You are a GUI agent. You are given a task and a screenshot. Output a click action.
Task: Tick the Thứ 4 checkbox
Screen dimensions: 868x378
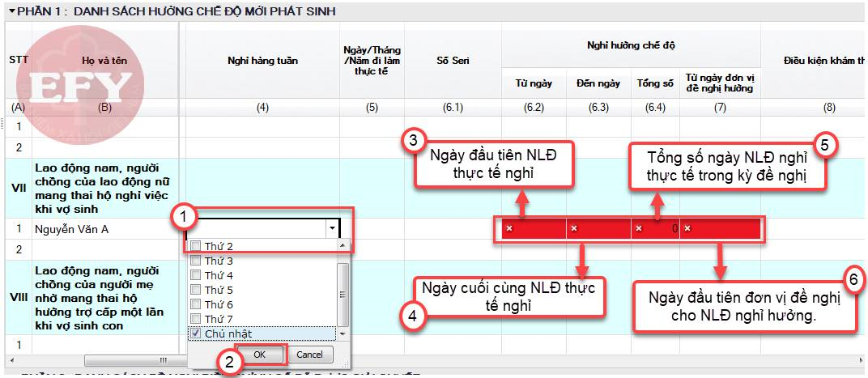(195, 275)
